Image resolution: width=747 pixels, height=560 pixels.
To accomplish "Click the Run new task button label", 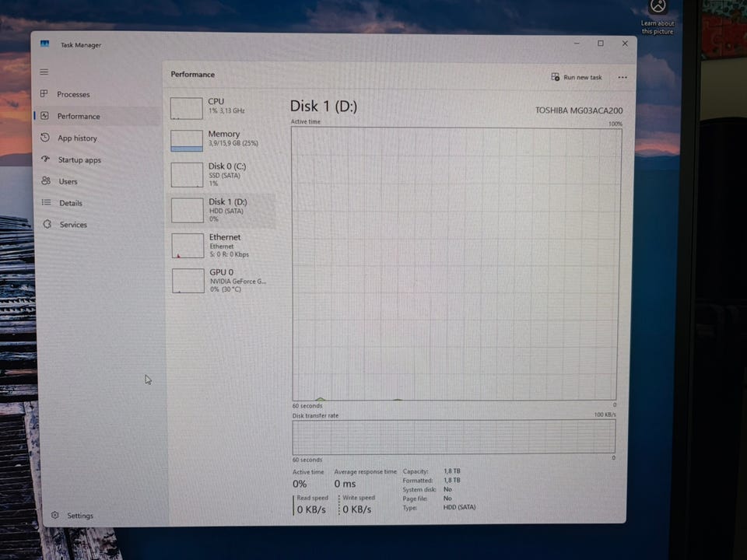I will click(583, 77).
